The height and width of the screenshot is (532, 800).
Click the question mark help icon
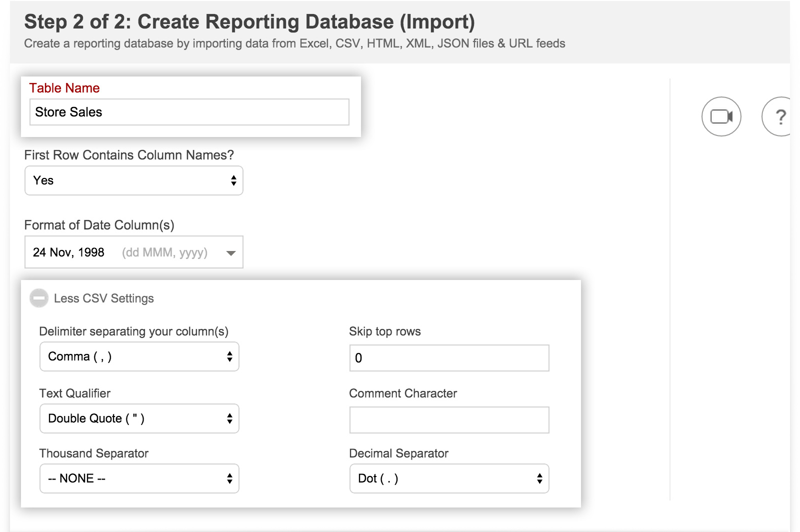[779, 116]
